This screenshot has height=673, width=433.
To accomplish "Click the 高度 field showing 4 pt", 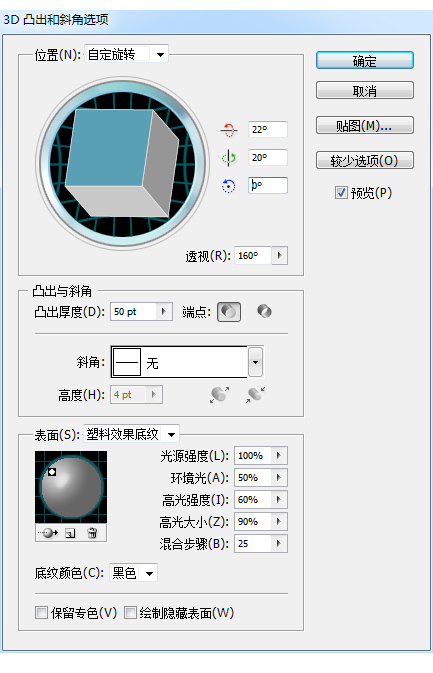I will click(x=129, y=394).
